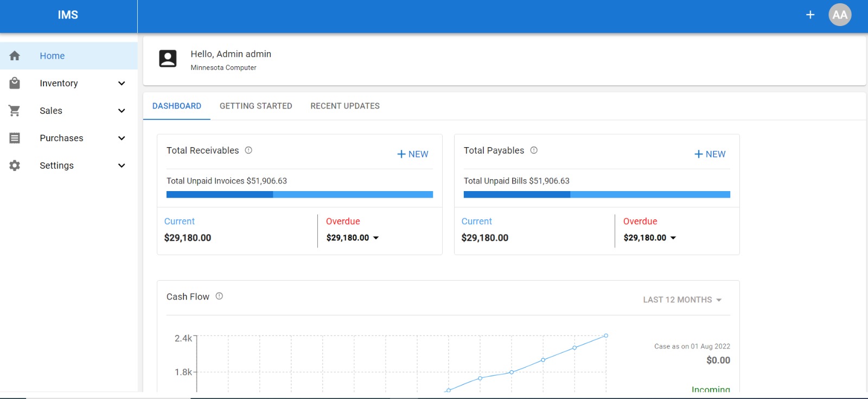Image resolution: width=868 pixels, height=399 pixels.
Task: Click Payables Current amount $29,180.00
Action: click(x=485, y=238)
